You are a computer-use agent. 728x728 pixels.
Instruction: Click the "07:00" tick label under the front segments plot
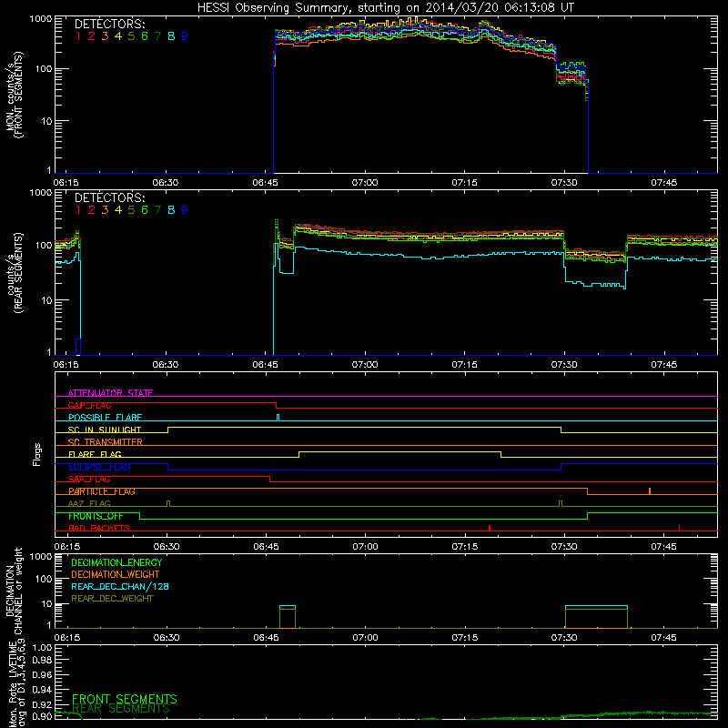tap(365, 183)
